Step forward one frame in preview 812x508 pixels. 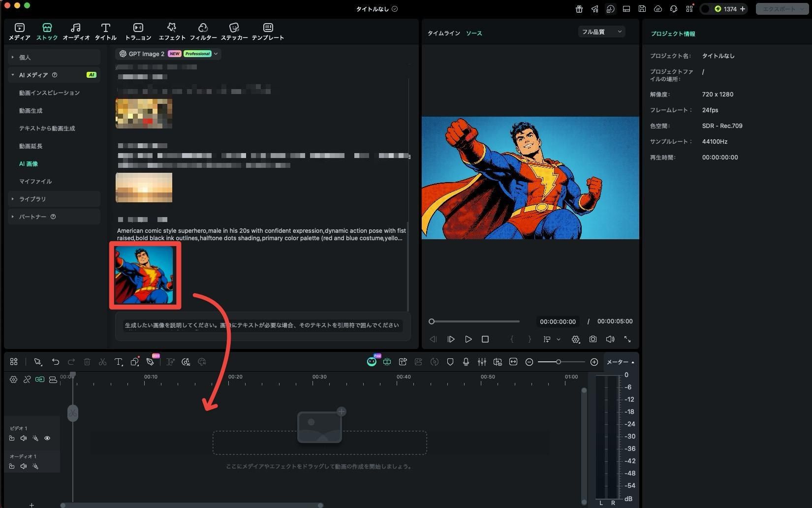click(451, 339)
